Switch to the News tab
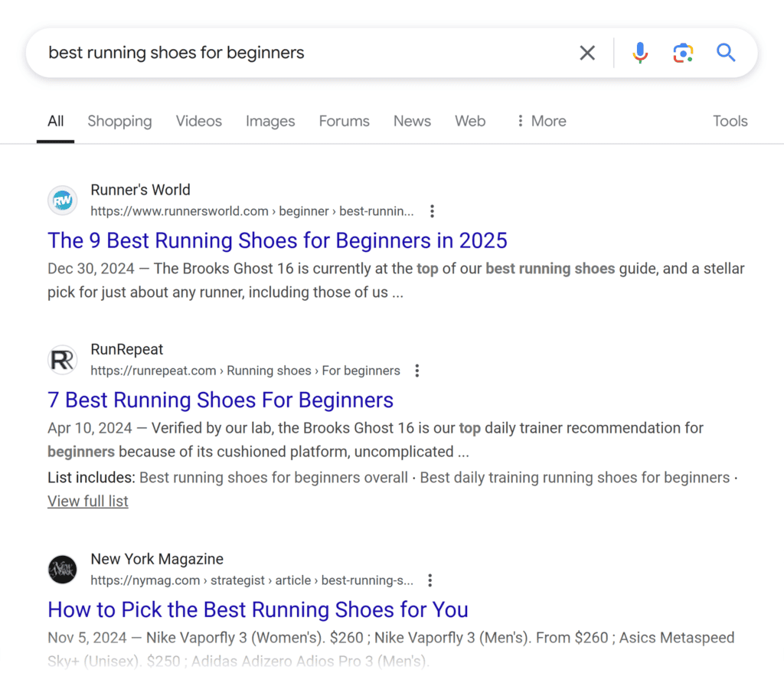784x673 pixels. [x=412, y=121]
